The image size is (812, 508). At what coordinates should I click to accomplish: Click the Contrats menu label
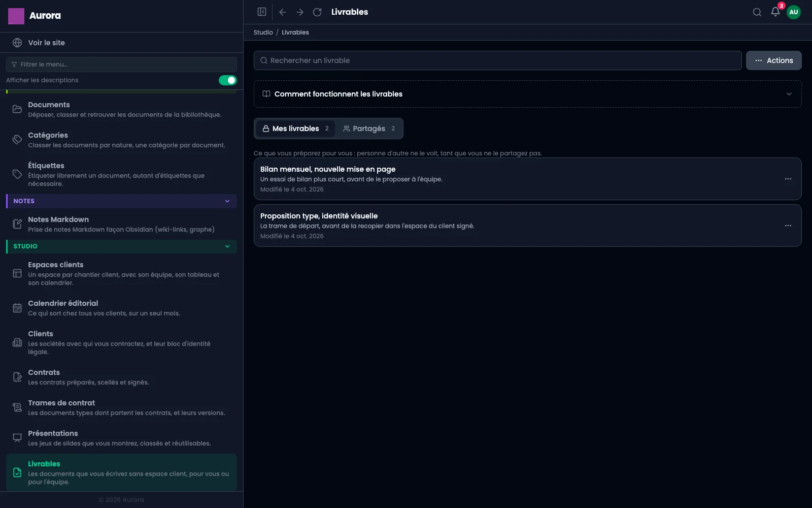point(44,372)
